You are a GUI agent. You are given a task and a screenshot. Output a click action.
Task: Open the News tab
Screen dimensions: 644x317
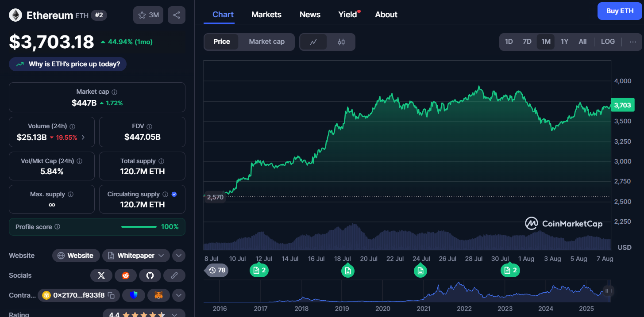pyautogui.click(x=310, y=15)
